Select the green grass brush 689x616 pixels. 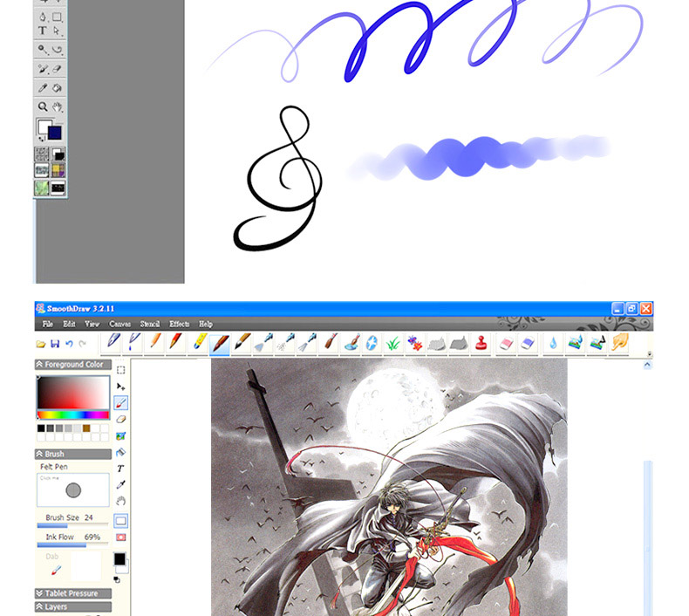[392, 343]
